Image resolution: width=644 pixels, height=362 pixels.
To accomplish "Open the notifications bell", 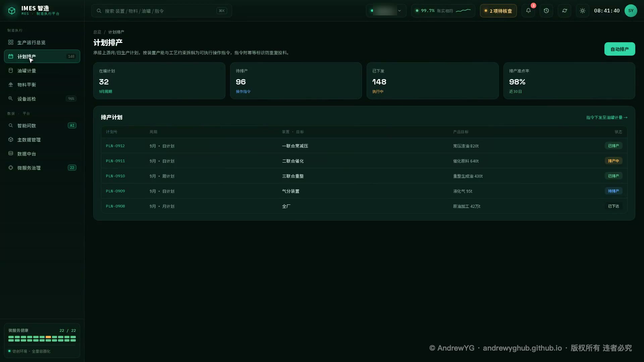I will tap(528, 11).
